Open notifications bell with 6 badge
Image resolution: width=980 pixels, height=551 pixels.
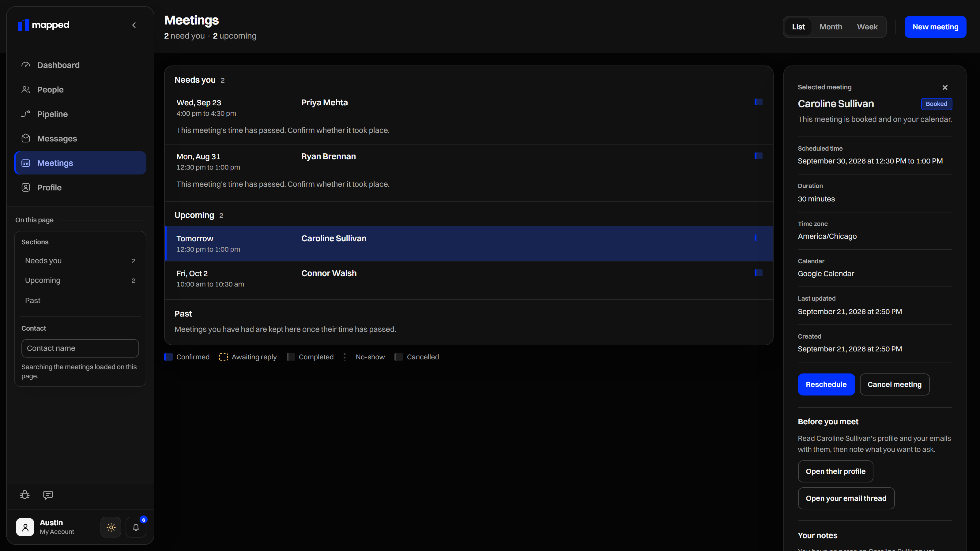coord(136,527)
